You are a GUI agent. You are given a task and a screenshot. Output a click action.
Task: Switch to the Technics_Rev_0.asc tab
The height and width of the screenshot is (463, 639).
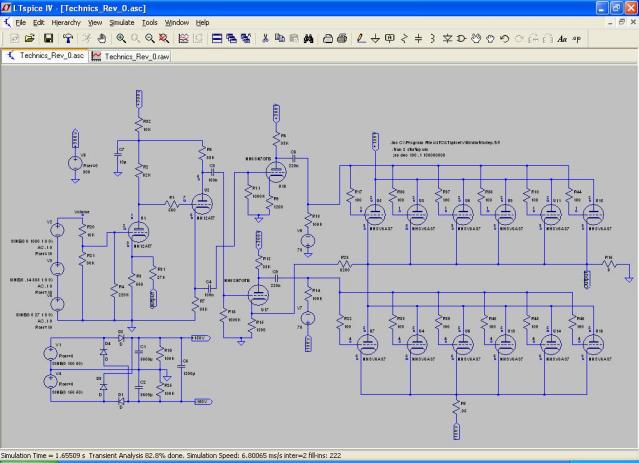pyautogui.click(x=45, y=56)
